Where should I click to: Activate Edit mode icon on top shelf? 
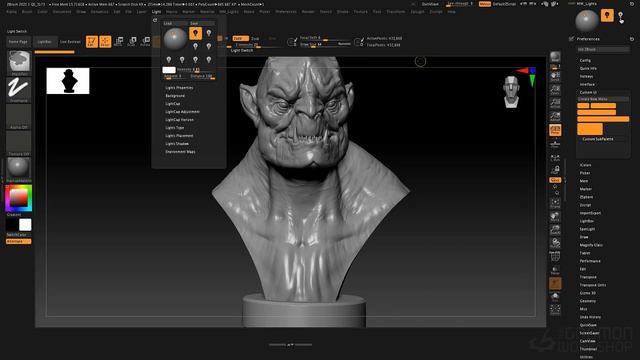pos(92,41)
